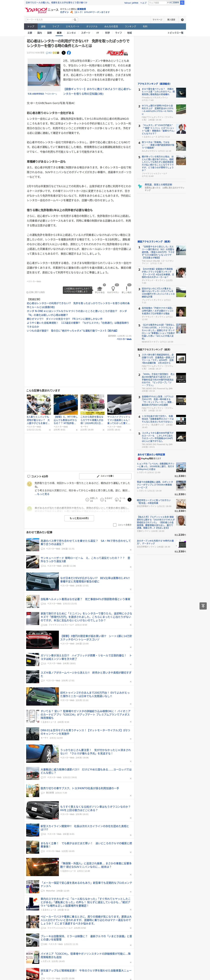
Task: Click the ウェブ検索 input field
Action: click(x=157, y=3)
